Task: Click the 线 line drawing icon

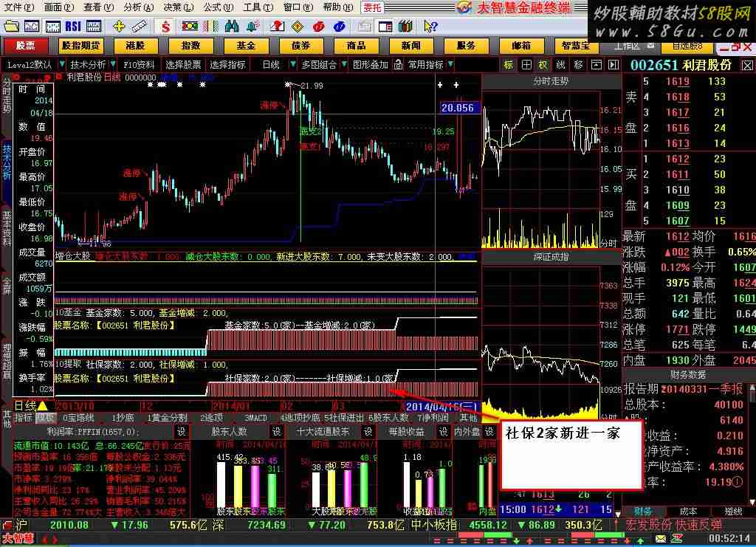Action: (x=561, y=64)
